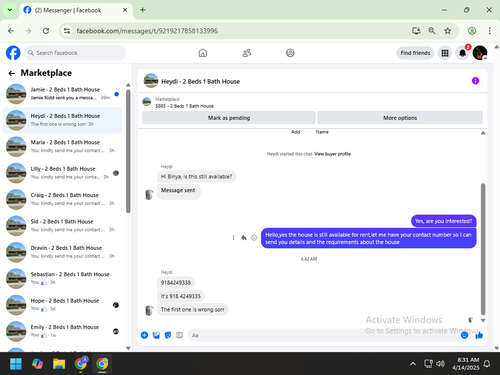Open the Friends icon in top navigation
The width and height of the screenshot is (500, 375).
(x=247, y=53)
